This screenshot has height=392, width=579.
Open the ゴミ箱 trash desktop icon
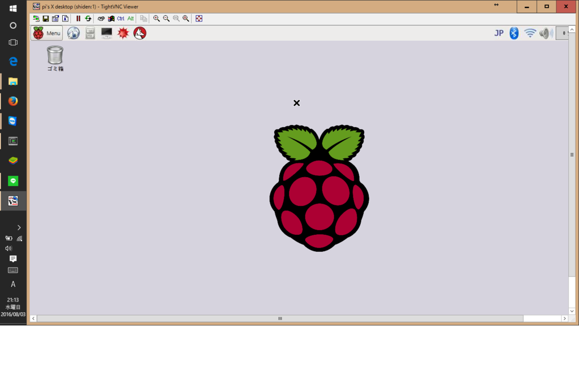(55, 58)
